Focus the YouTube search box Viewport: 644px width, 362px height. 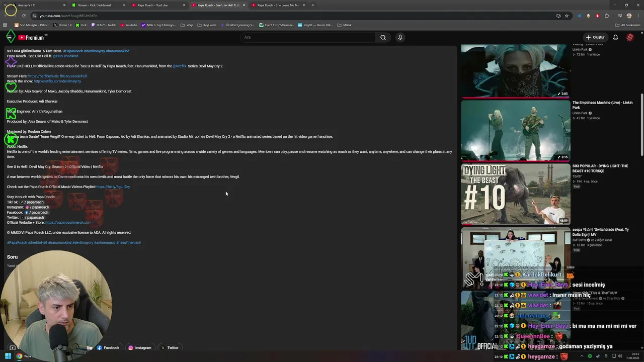(308, 37)
